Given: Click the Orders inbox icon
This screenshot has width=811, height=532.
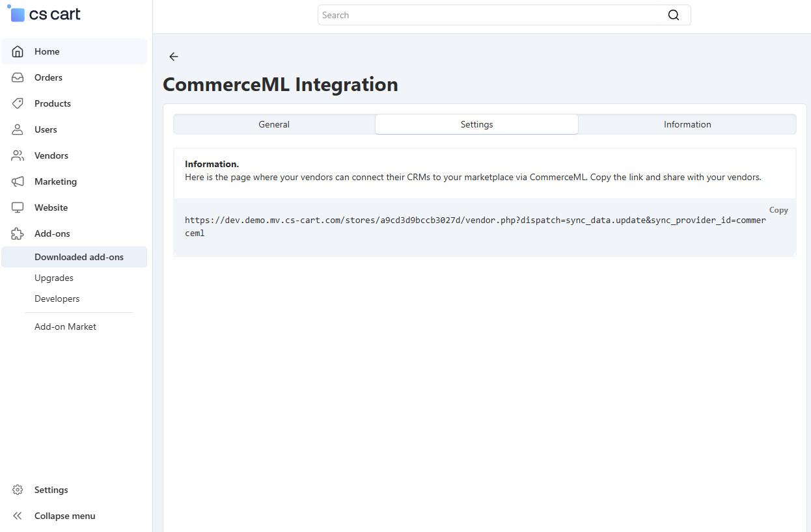Looking at the screenshot, I should pos(18,77).
